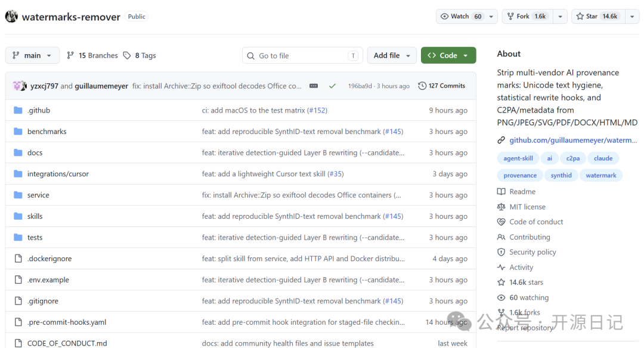This screenshot has height=348, width=644.
Task: Click the file icon next to .gitignore
Action: click(x=18, y=301)
